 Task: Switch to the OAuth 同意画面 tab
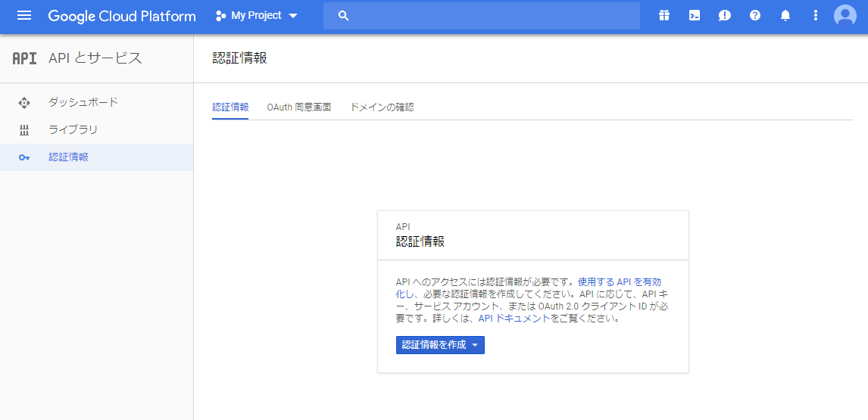coord(299,107)
